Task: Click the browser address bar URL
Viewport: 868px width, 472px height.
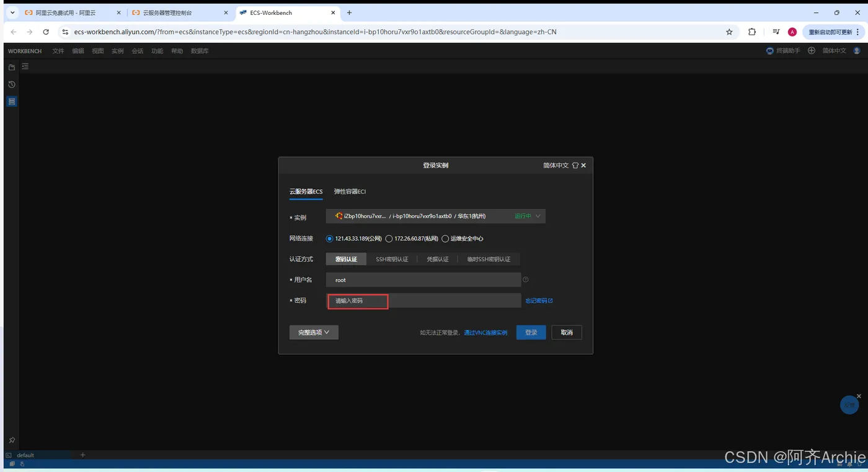Action: 315,32
